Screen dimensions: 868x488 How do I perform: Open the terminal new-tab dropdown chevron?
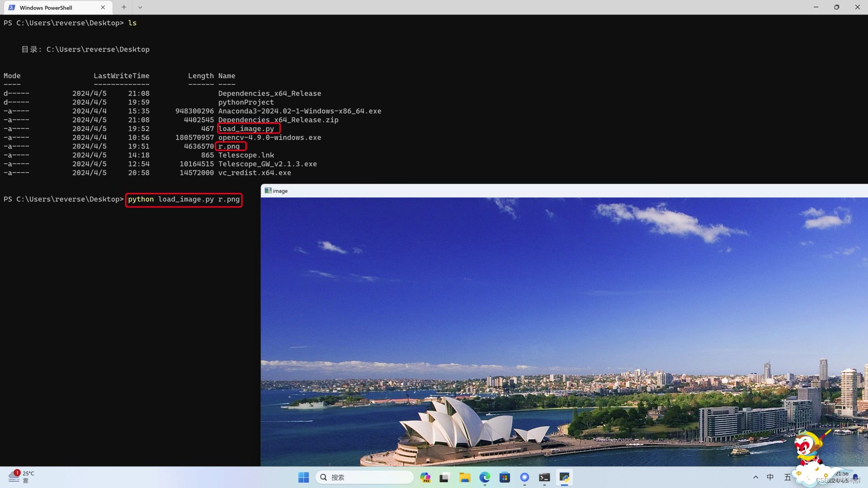click(x=140, y=7)
